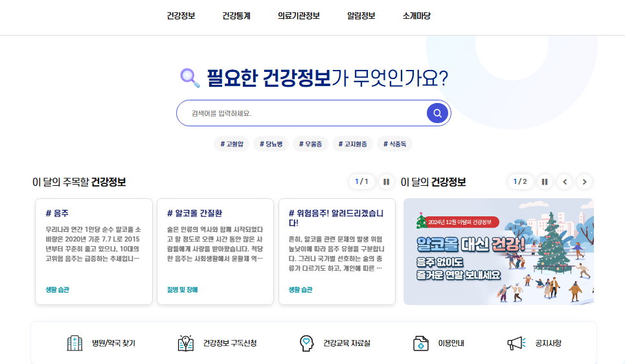The height and width of the screenshot is (364, 625).
Task: Click 생활 습관 under the 위험음주 card
Action: (x=301, y=290)
